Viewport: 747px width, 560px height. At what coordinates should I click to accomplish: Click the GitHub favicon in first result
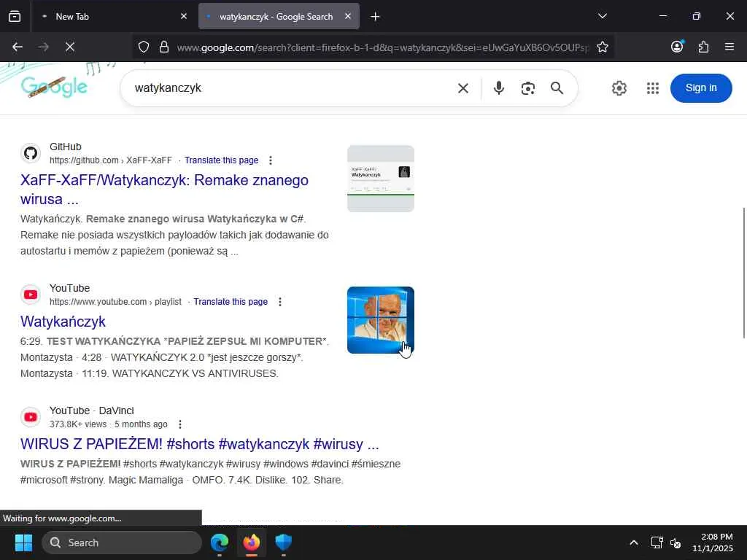(x=31, y=153)
